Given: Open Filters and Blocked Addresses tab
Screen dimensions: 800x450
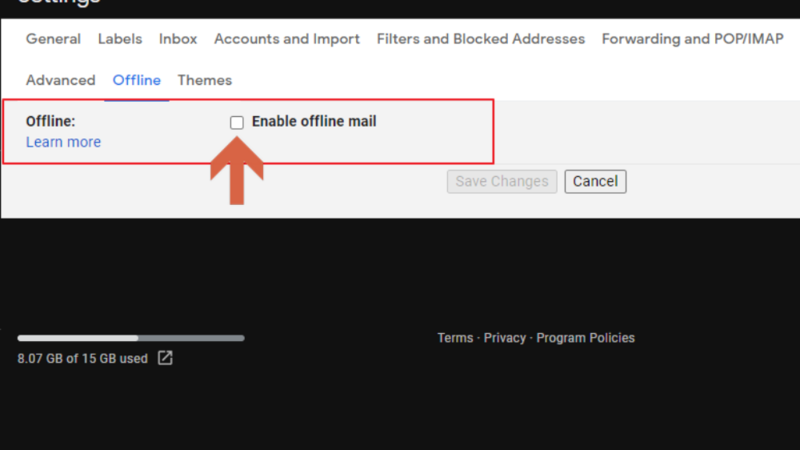Looking at the screenshot, I should point(481,39).
